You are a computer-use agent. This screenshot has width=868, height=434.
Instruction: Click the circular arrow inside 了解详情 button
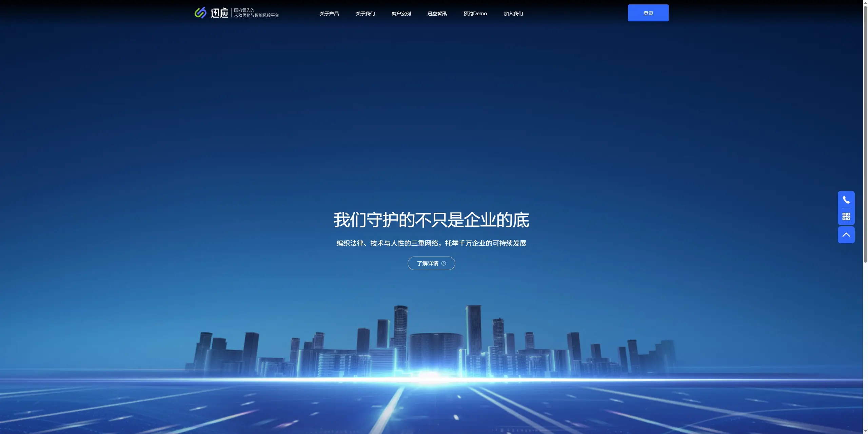(444, 263)
